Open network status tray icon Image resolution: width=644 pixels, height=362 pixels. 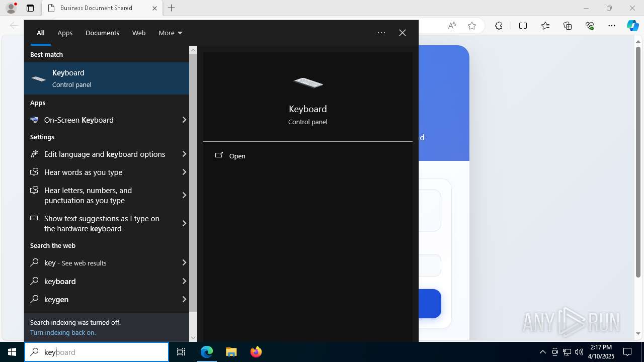[x=567, y=352]
